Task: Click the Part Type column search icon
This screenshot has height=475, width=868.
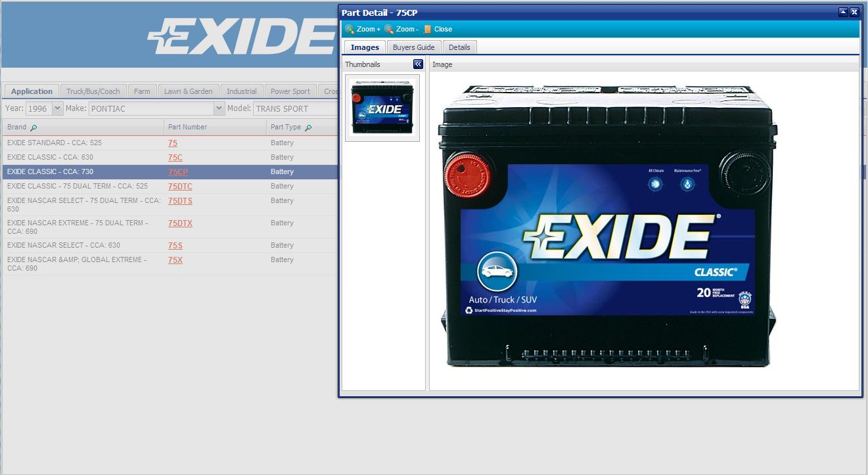Action: tap(308, 127)
